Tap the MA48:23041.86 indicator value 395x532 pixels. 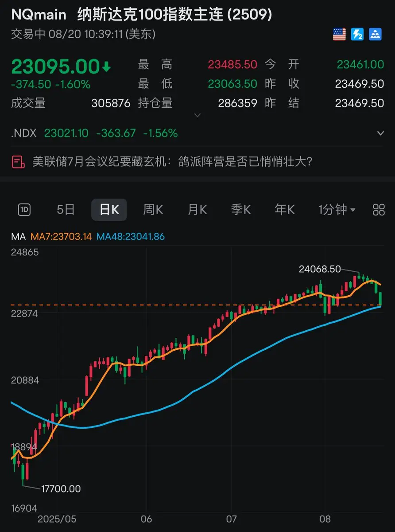point(131,237)
